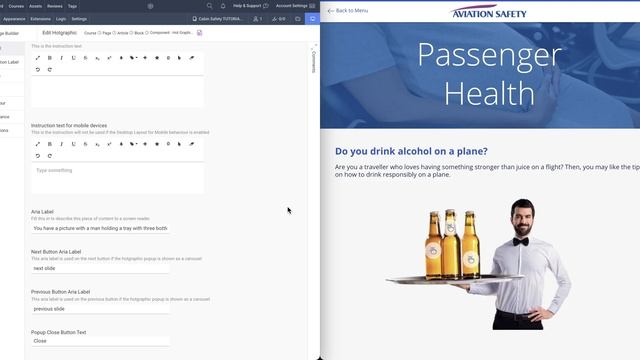Screen dimensions: 640x360
Task: Apply superscript in the instruction text toolbar
Action: (109, 58)
